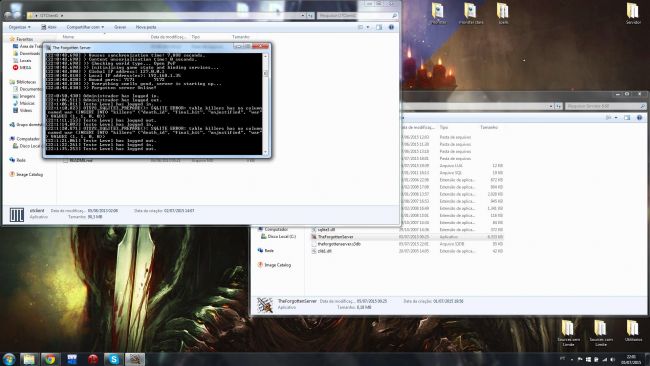Select Grupo doméstico in navigation pane
Screen dimensions: 650x366
(x=26, y=125)
